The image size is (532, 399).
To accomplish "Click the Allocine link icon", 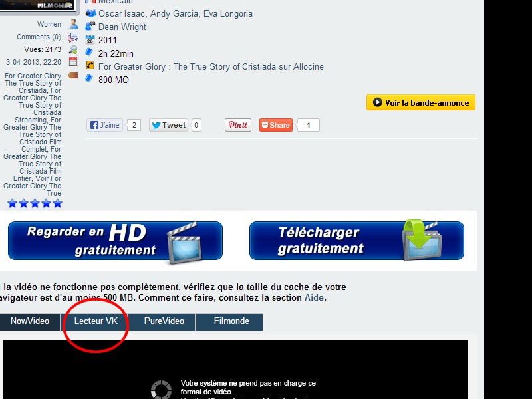I will (90, 65).
